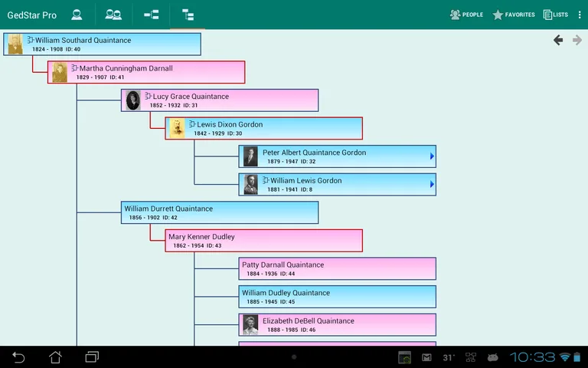Image resolution: width=588 pixels, height=368 pixels.
Task: Tap the Android home button
Action: click(x=55, y=357)
